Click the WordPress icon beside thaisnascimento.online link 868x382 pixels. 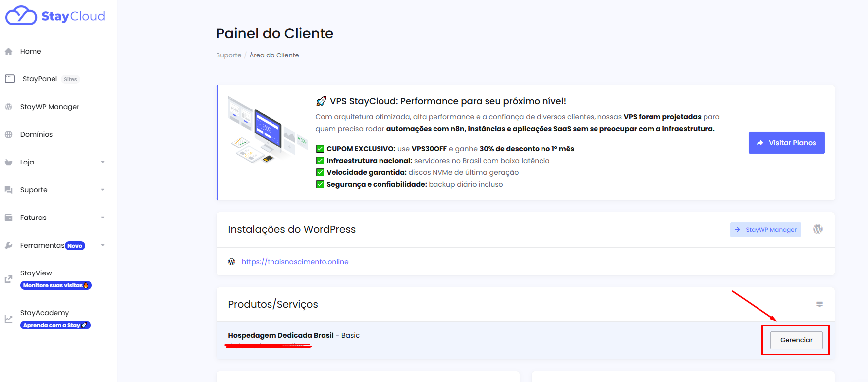231,262
